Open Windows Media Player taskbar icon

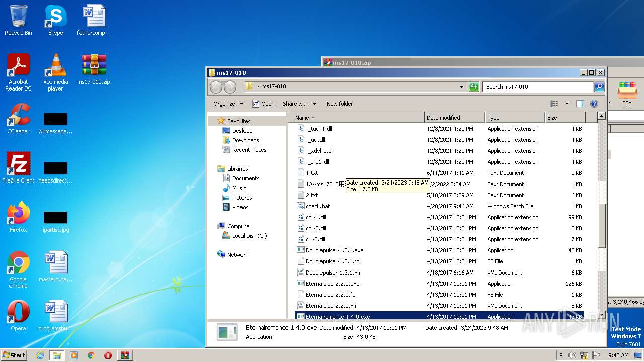pos(73,355)
